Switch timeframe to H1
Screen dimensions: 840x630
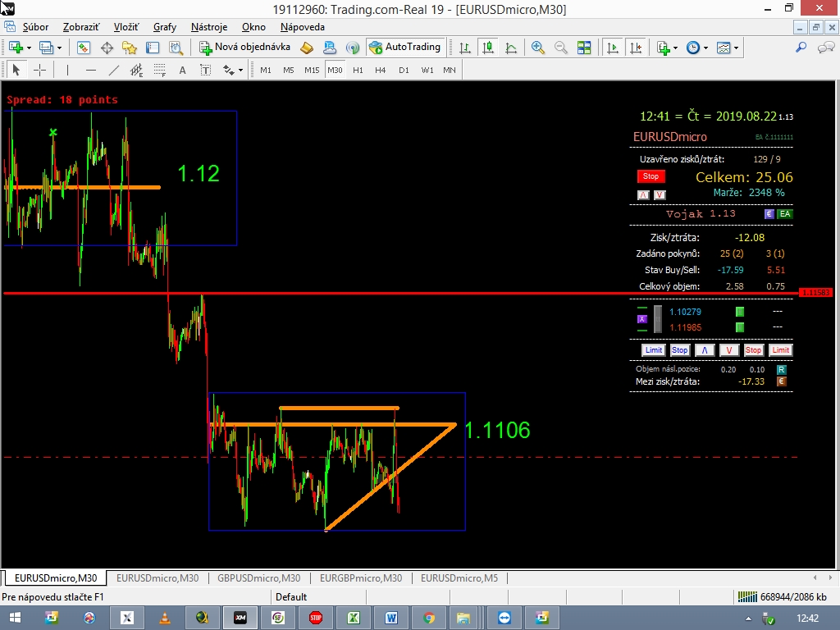coord(358,70)
